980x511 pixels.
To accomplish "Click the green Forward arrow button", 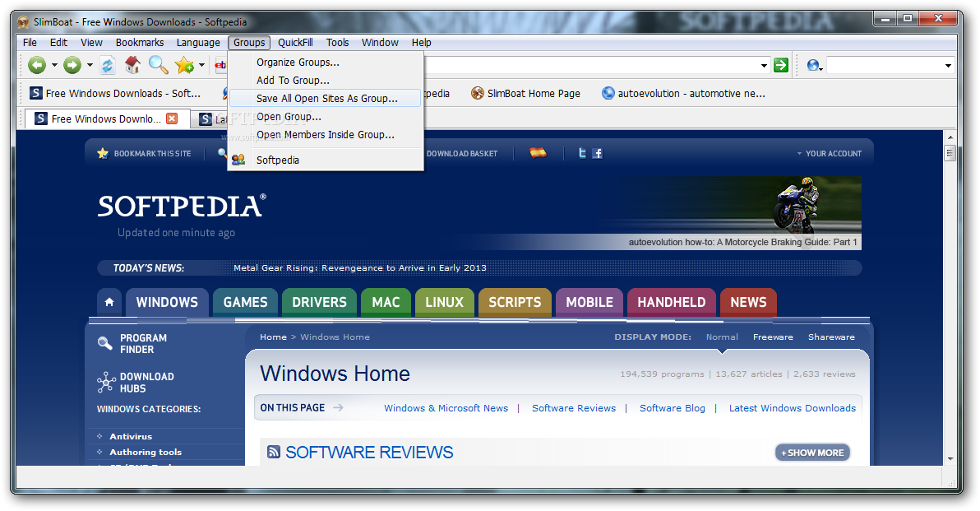I will tap(72, 65).
